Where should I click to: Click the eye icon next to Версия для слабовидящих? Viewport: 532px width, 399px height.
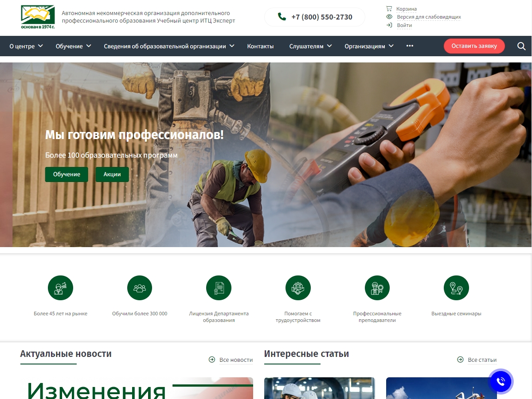click(389, 17)
